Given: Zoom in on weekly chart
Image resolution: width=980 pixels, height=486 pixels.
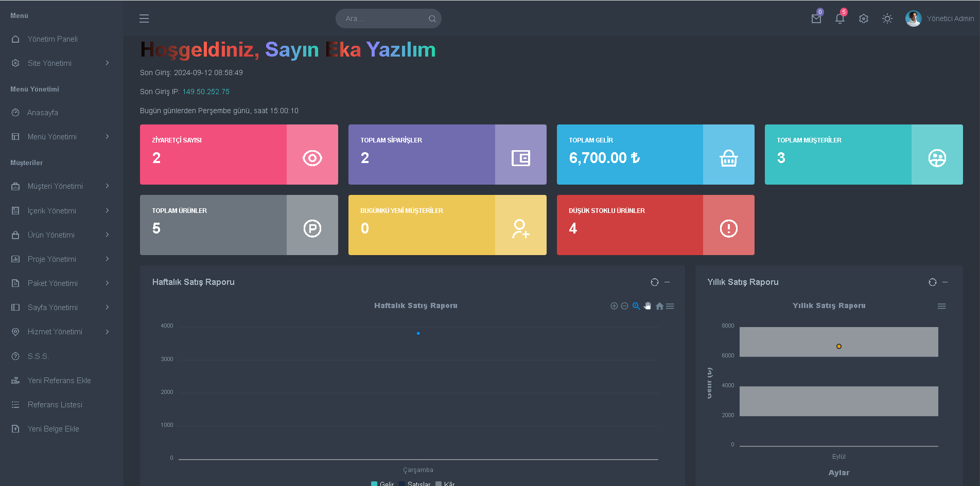Looking at the screenshot, I should point(614,306).
